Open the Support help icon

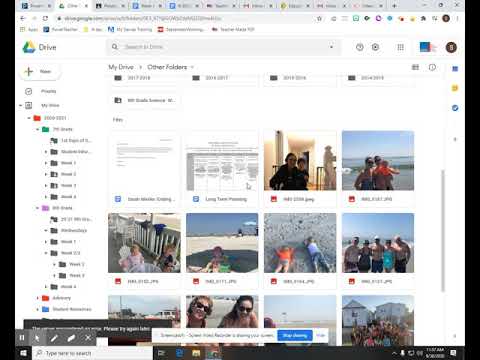click(360, 47)
